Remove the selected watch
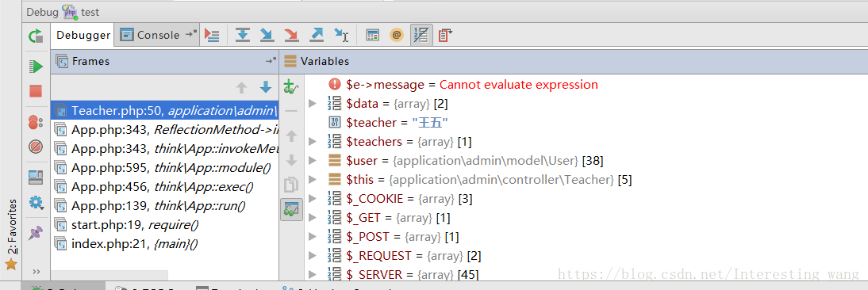Viewport: 868px width, 290px height. 291,110
